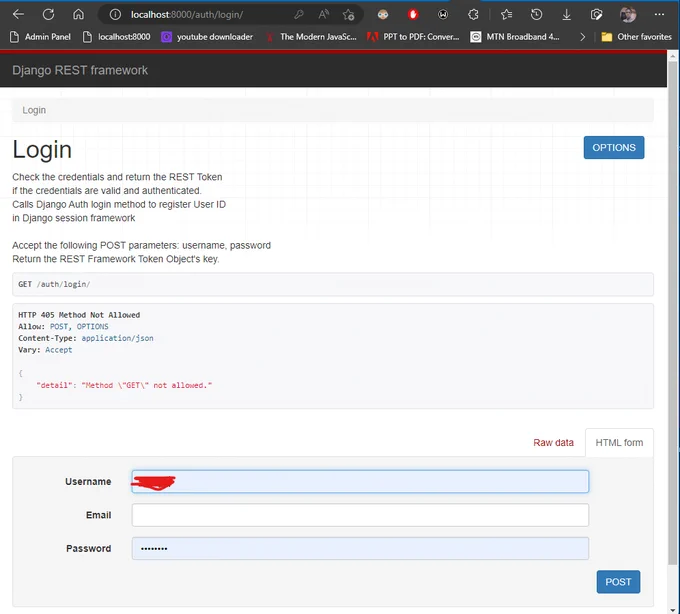Open the Downloads icon
This screenshot has width=680, height=614.
click(566, 15)
